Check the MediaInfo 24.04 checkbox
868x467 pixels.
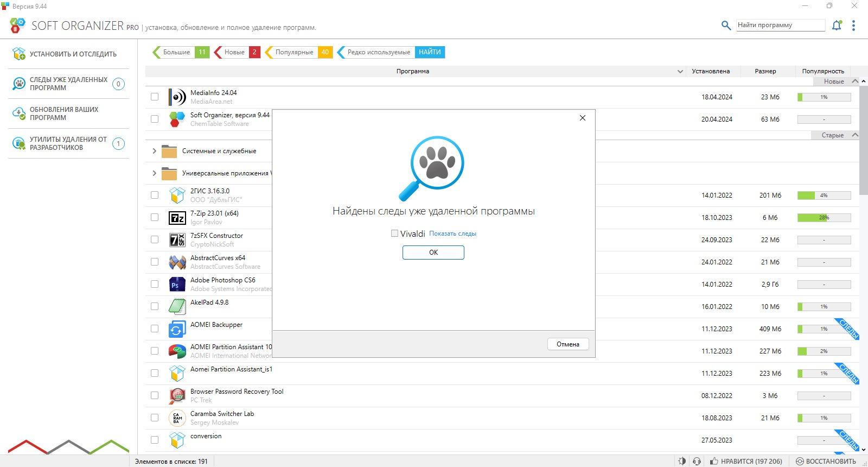pyautogui.click(x=155, y=97)
